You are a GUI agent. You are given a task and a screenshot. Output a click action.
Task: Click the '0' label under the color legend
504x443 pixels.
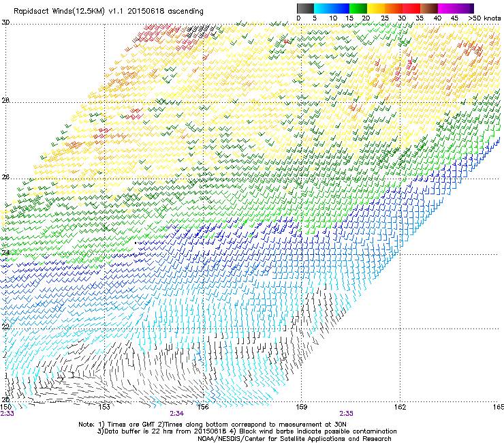[298, 18]
